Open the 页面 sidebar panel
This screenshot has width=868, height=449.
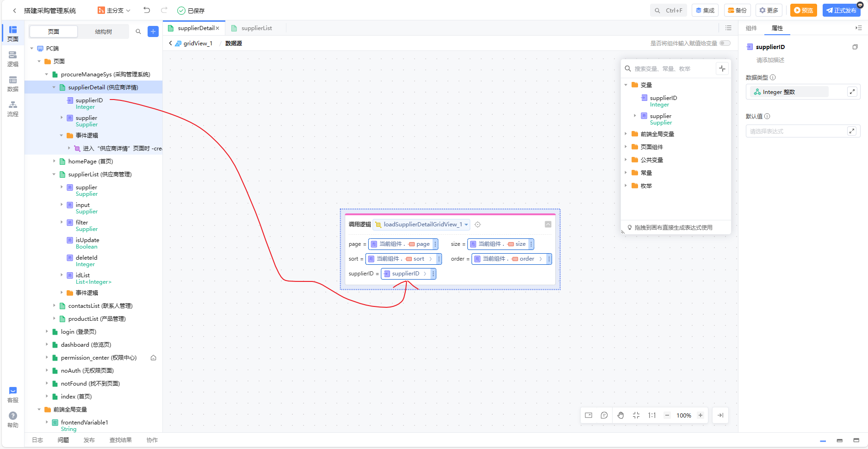[13, 34]
